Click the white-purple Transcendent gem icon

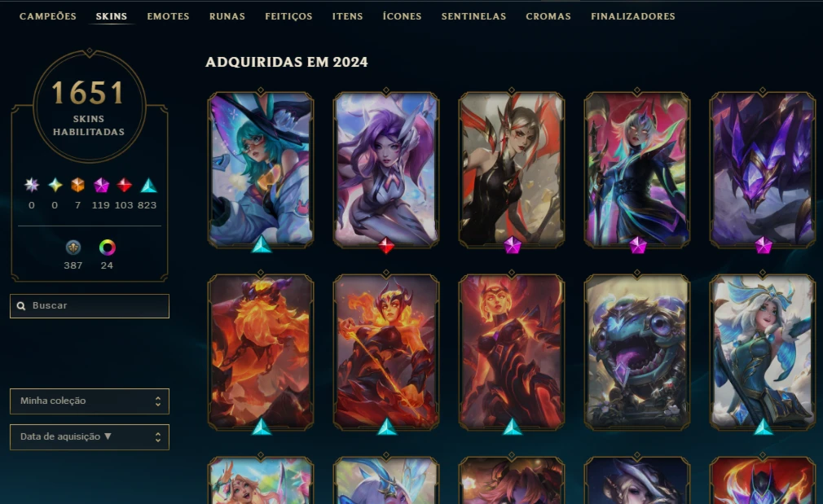[x=32, y=185]
